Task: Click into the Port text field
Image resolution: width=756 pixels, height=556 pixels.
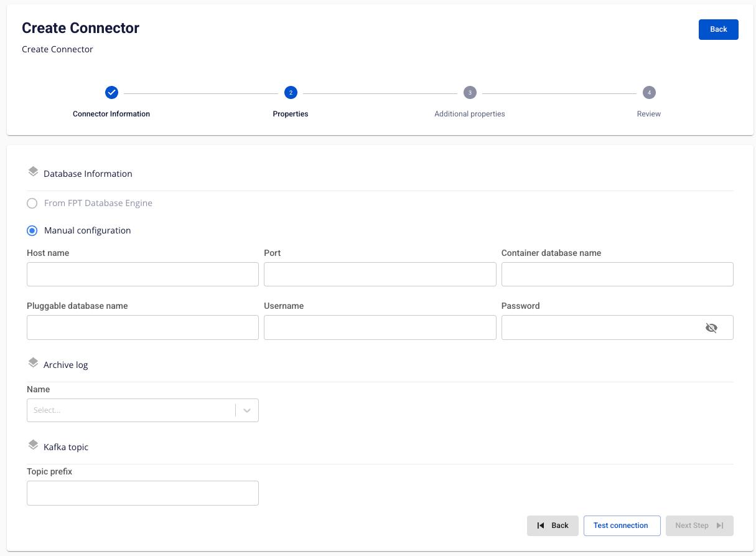Action: (380, 275)
